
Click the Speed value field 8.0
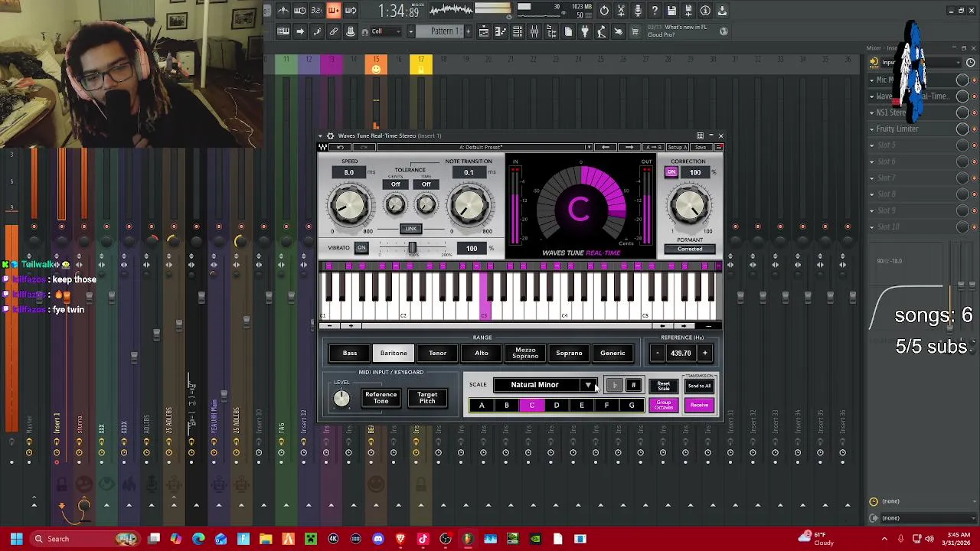click(x=349, y=172)
